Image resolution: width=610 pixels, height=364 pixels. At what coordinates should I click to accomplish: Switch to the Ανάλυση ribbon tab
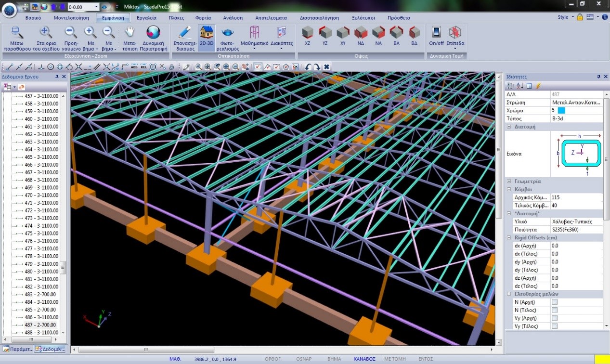[x=233, y=18]
